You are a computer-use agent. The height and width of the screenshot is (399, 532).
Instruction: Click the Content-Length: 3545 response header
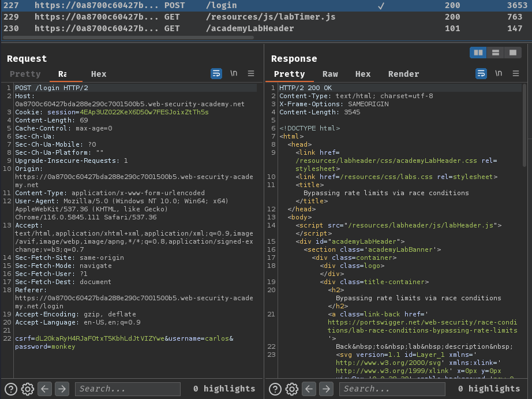click(320, 112)
